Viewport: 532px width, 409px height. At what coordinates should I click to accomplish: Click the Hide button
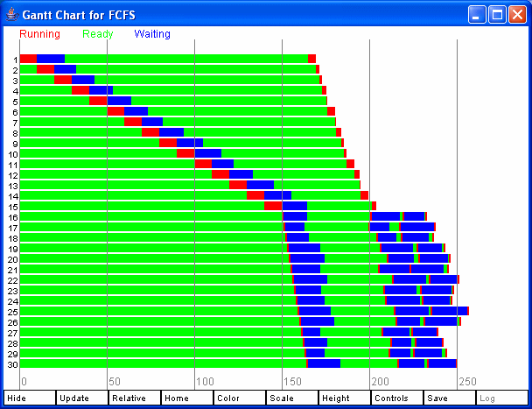click(x=30, y=398)
